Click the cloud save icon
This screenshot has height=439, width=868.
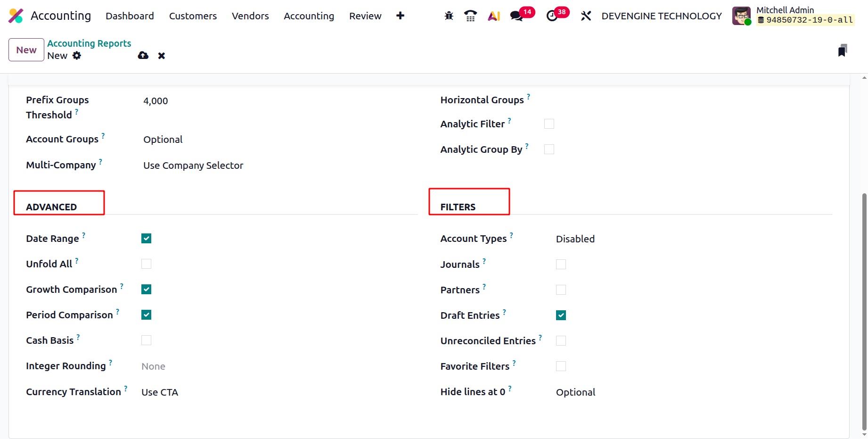[x=143, y=56]
